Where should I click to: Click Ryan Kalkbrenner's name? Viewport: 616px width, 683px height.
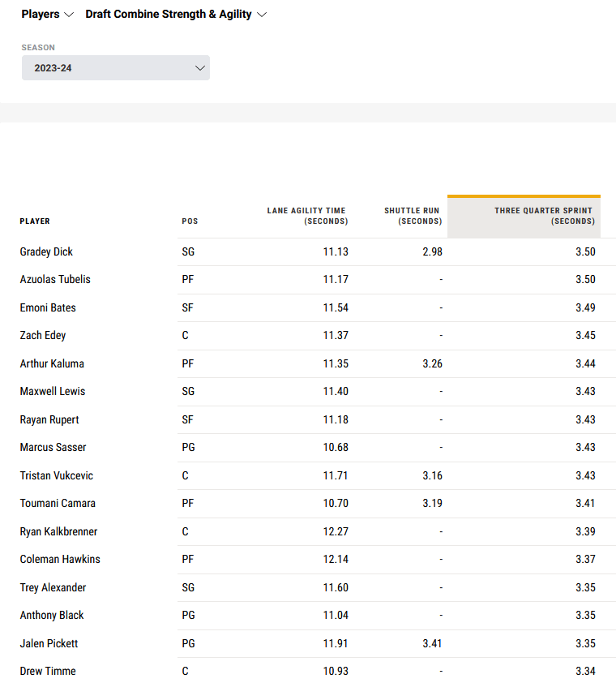click(59, 531)
